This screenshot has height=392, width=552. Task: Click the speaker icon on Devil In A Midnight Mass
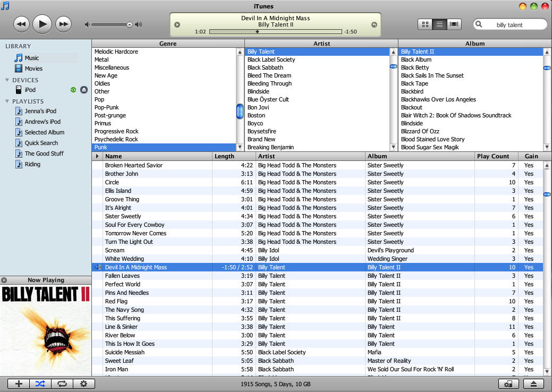point(98,267)
